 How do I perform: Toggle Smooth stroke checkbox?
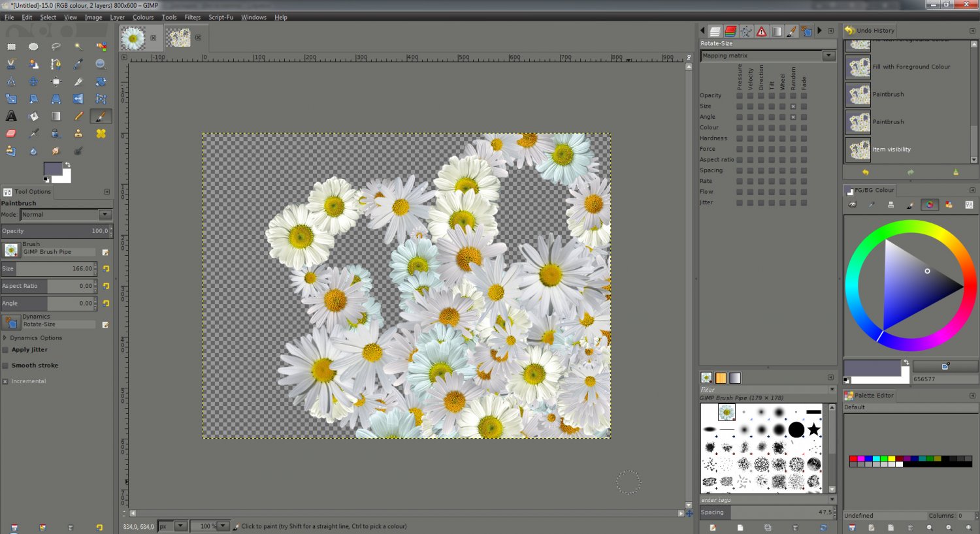point(6,366)
